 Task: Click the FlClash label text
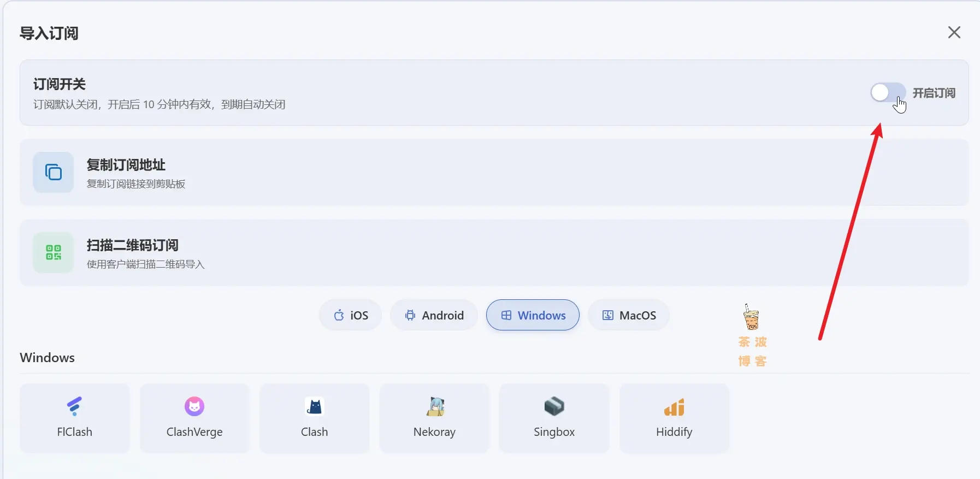[x=75, y=432]
